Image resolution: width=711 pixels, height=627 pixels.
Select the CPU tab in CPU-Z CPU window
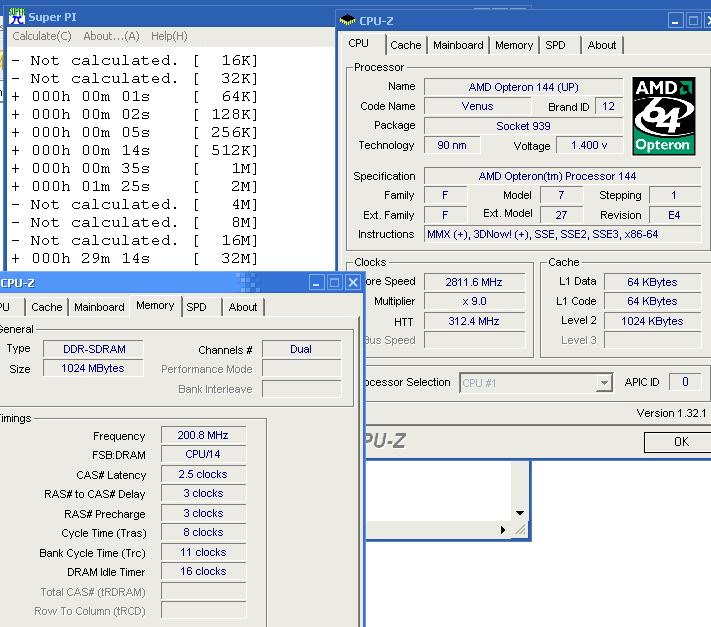tap(359, 44)
